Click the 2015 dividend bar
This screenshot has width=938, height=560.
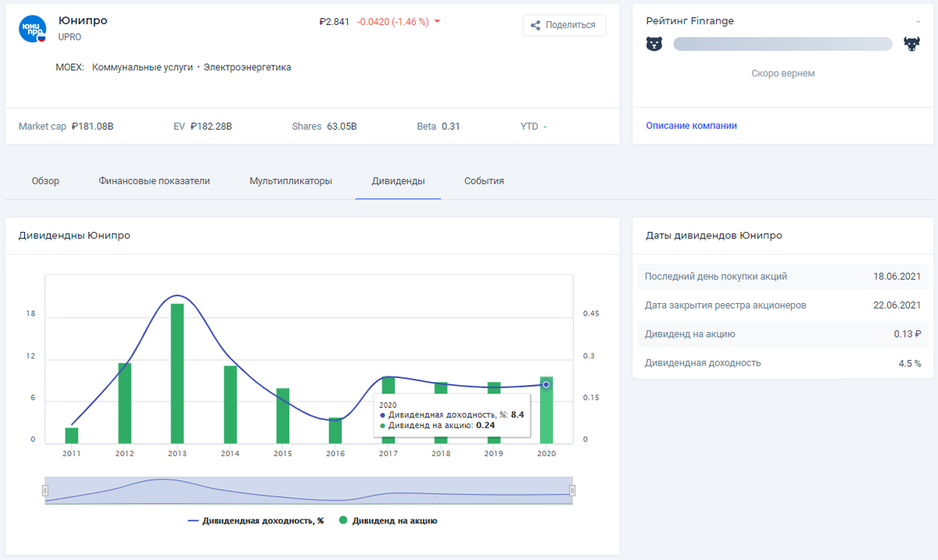pyautogui.click(x=283, y=416)
